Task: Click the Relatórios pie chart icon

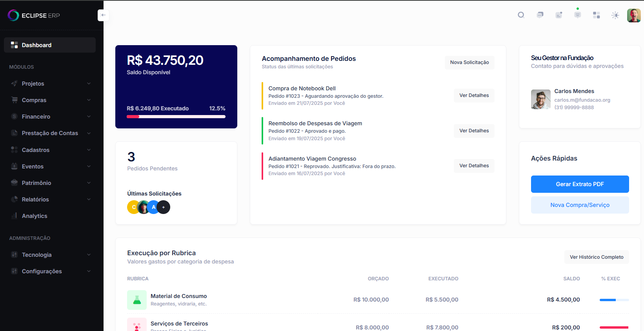Action: pos(14,199)
